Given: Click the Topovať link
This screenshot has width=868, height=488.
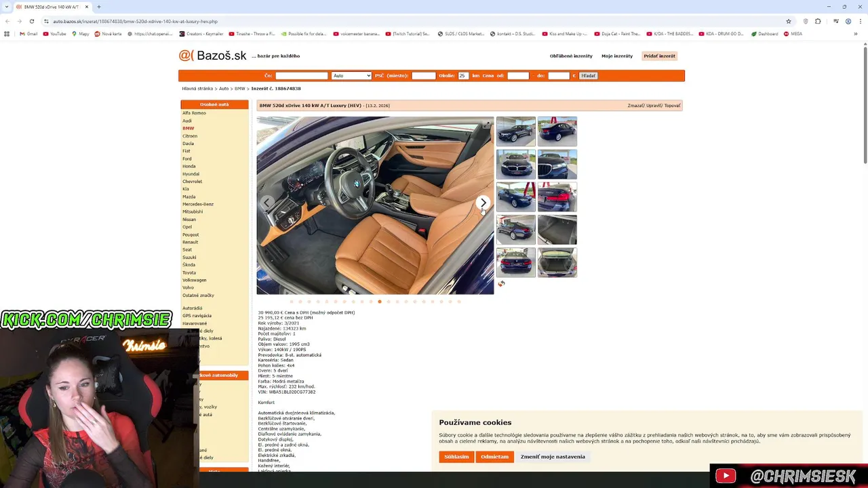Looking at the screenshot, I should 672,106.
